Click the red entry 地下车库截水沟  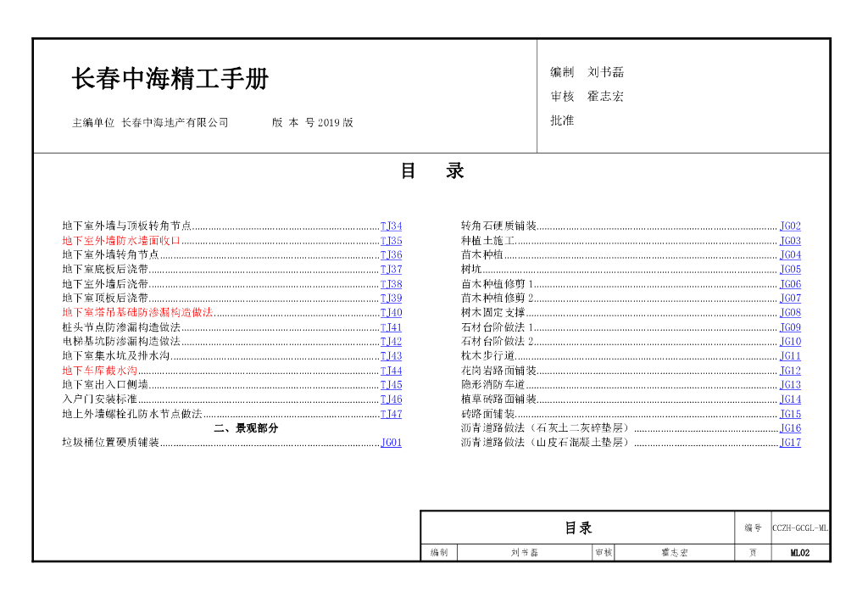100,371
